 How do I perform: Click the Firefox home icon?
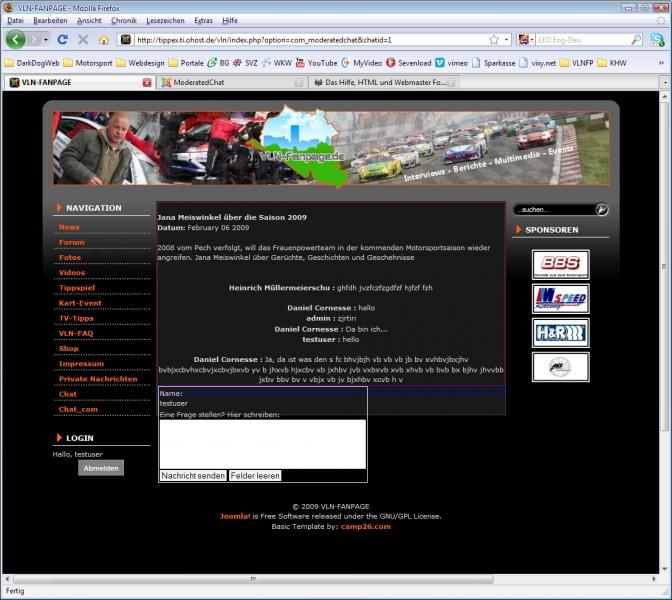[103, 40]
